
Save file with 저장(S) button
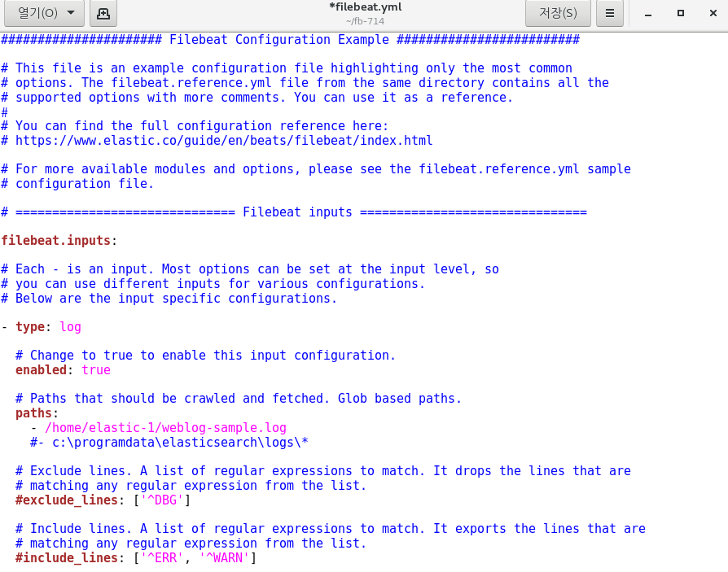pos(558,13)
